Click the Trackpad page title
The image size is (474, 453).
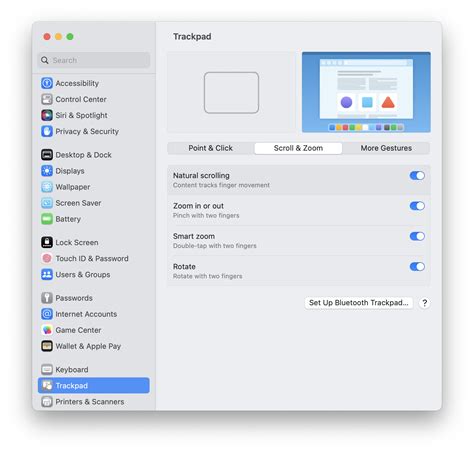click(192, 37)
